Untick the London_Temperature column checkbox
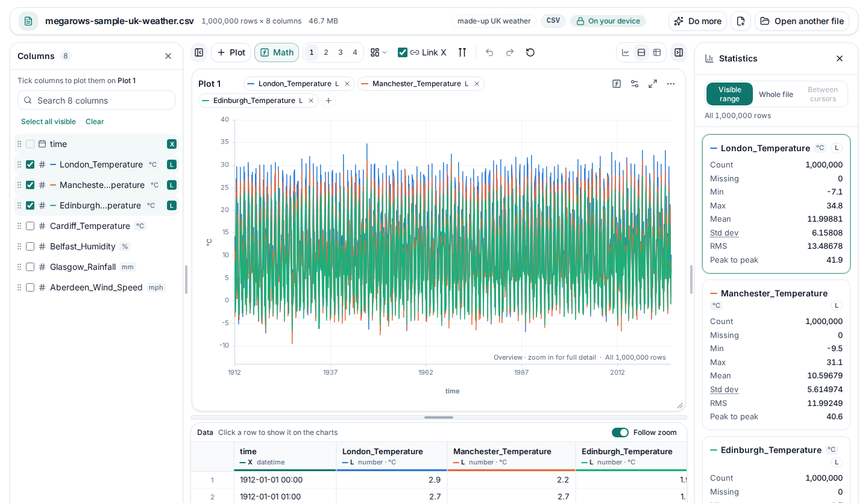 [x=30, y=164]
